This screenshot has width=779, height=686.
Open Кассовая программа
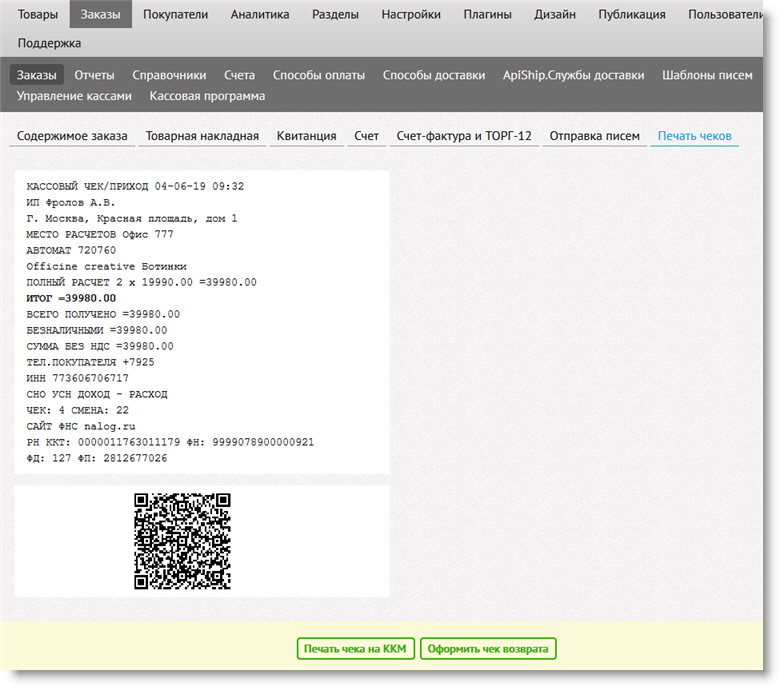207,96
